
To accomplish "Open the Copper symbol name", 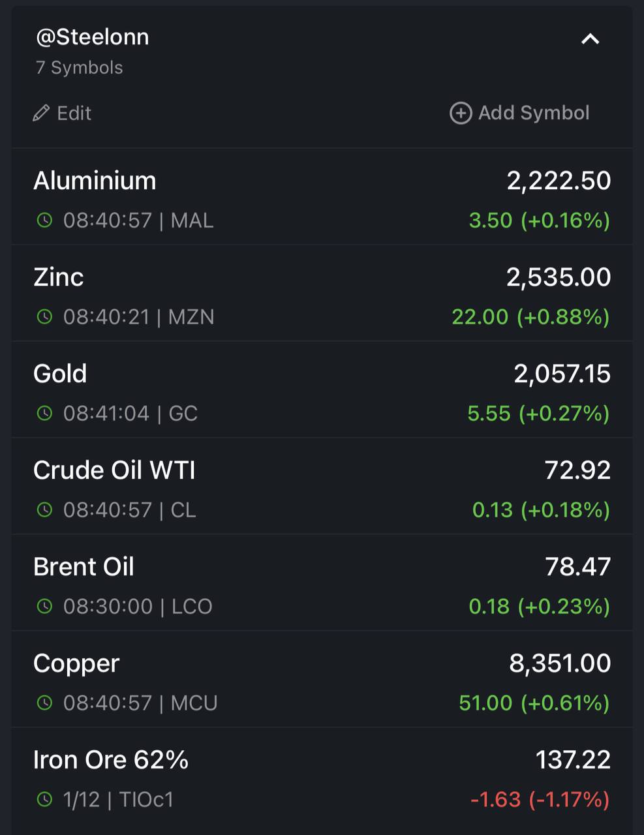I will 76,664.
